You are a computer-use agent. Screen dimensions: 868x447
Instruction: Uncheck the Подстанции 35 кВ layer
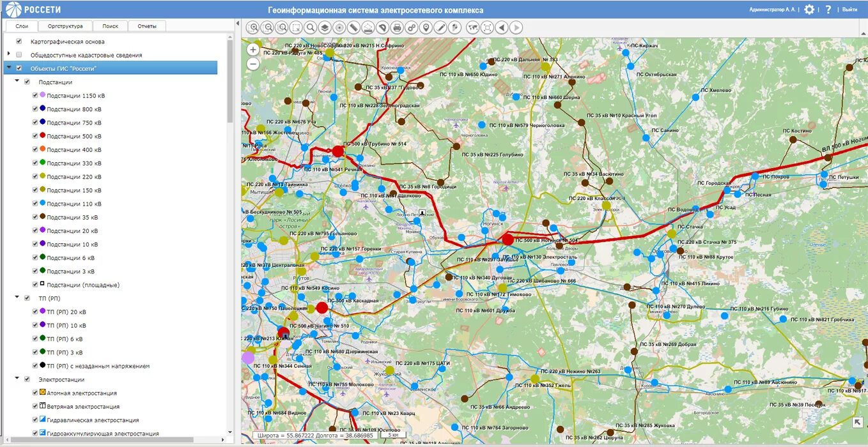[x=36, y=217]
